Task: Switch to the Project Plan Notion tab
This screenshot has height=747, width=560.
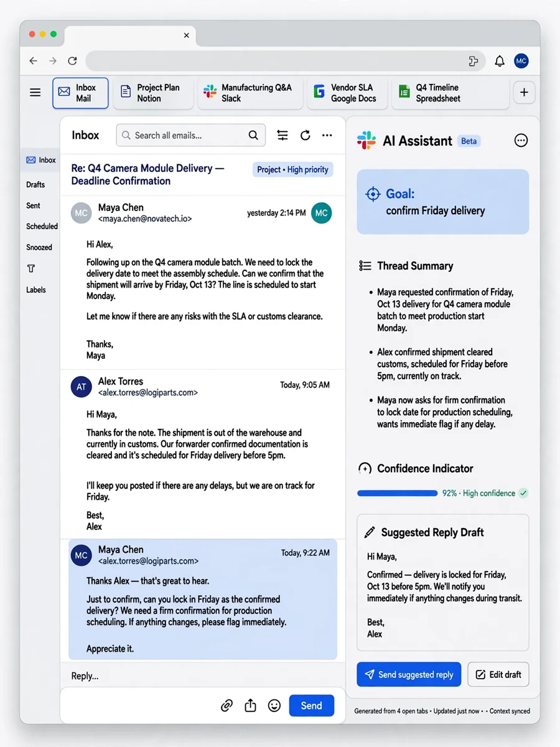Action: pyautogui.click(x=152, y=93)
